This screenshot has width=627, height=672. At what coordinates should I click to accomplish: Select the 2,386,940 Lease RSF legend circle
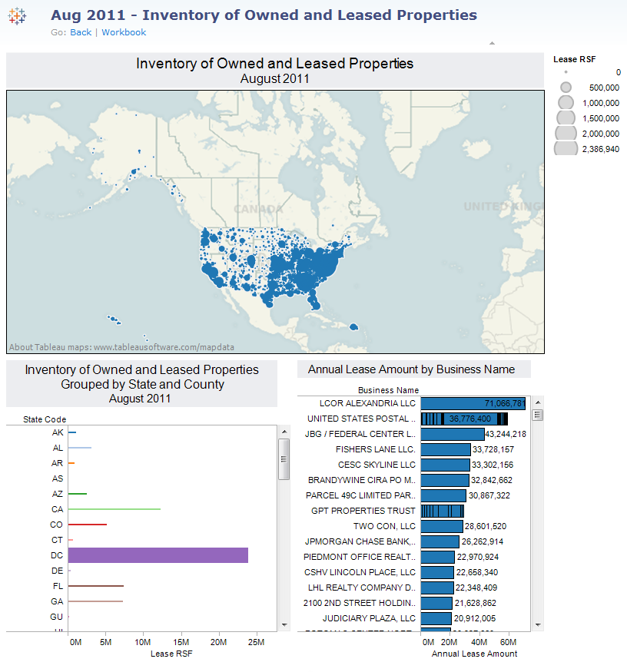tap(566, 149)
